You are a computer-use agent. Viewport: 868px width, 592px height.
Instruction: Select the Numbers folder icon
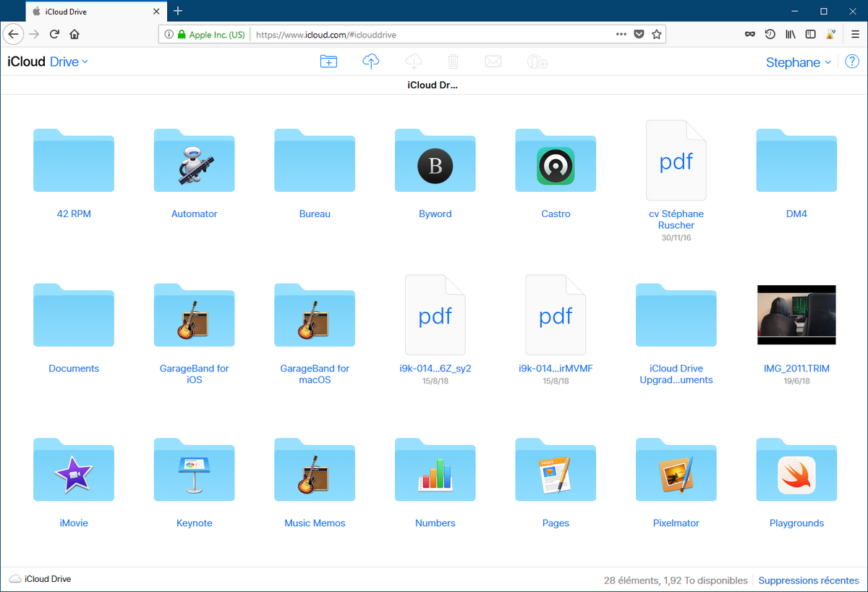tap(435, 470)
